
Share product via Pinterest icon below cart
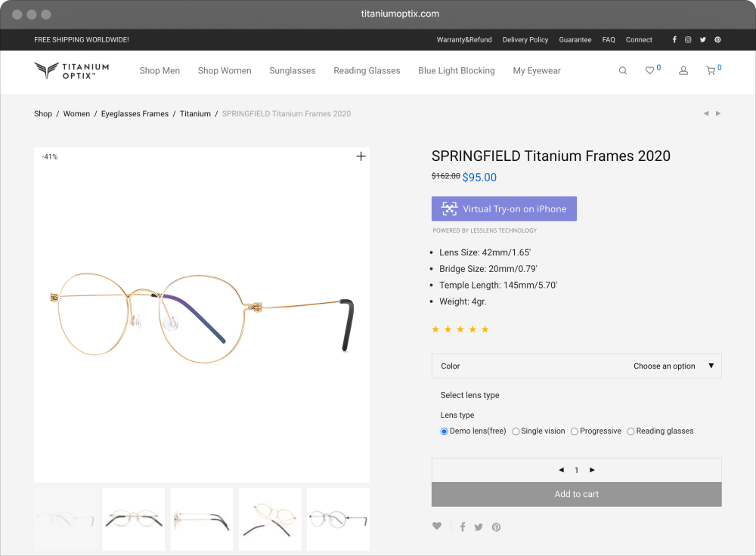click(496, 527)
